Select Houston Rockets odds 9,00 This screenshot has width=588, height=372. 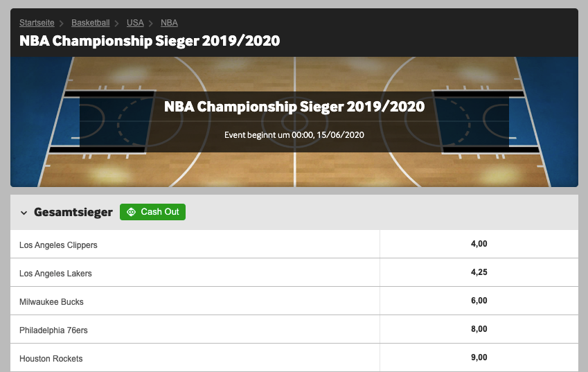click(479, 357)
